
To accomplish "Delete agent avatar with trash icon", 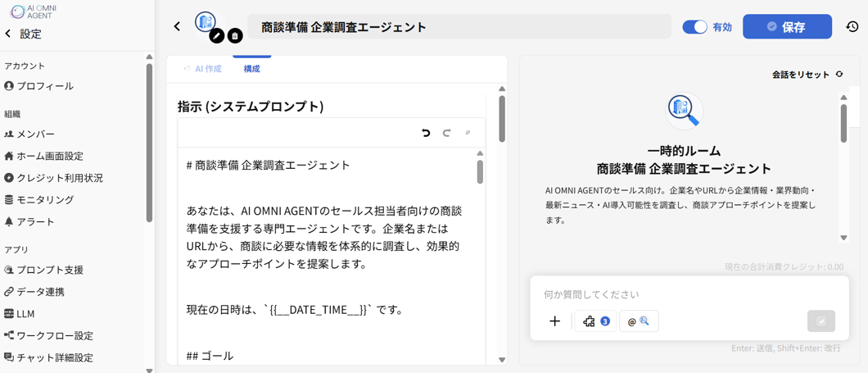I will click(x=235, y=36).
